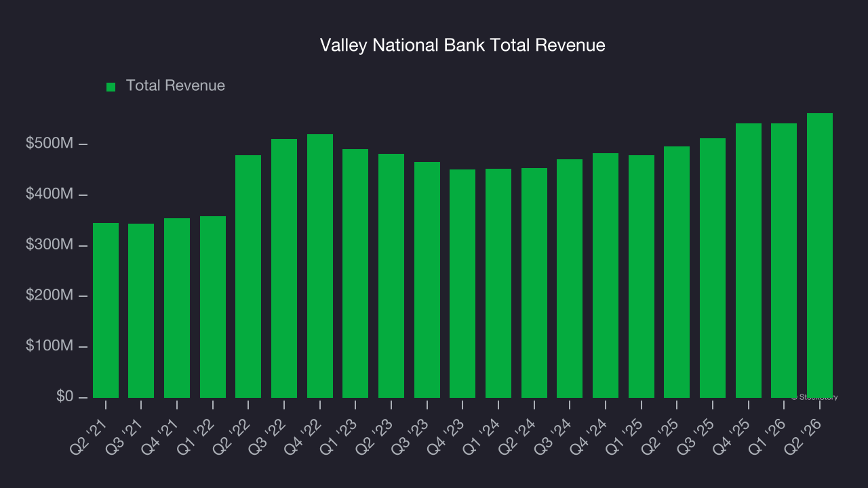The width and height of the screenshot is (868, 488).
Task: Click the green Total Revenue legend swatch
Action: click(111, 87)
